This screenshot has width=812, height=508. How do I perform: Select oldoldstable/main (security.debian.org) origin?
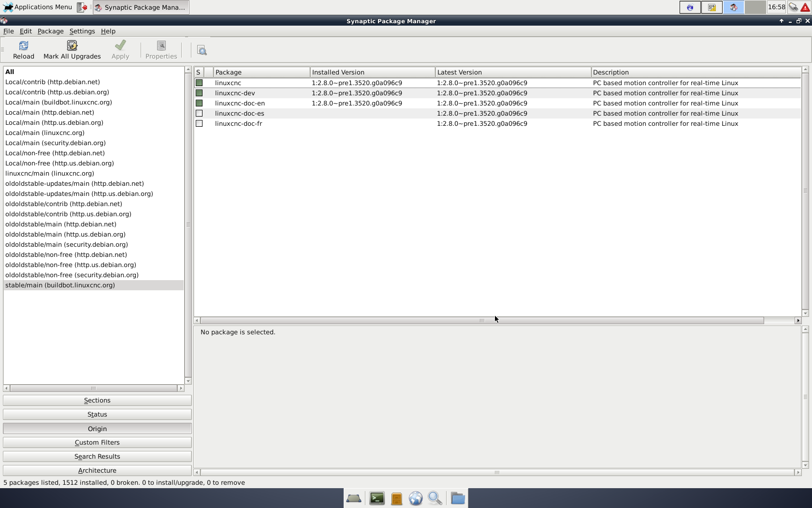click(93, 244)
